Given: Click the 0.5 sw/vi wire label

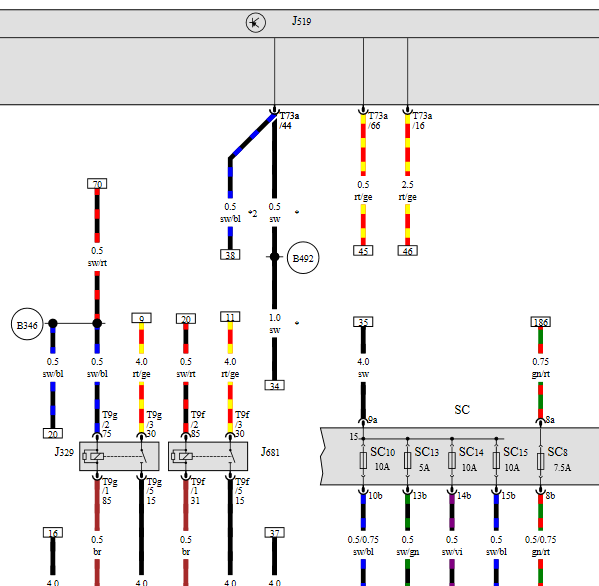Looking at the screenshot, I should tap(452, 546).
